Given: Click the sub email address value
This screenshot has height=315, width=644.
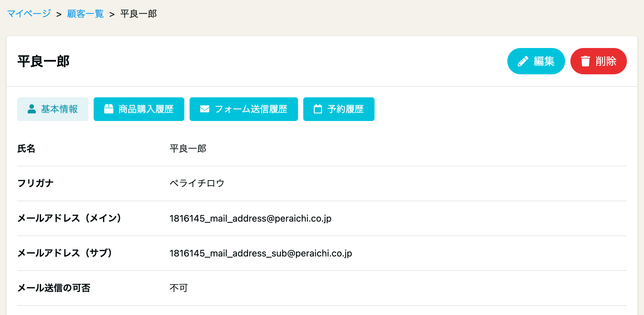Looking at the screenshot, I should [x=261, y=253].
